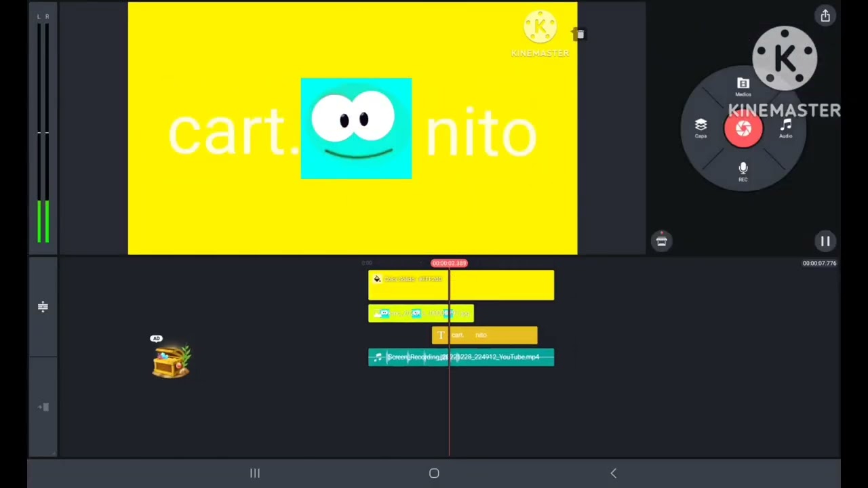868x488 pixels.
Task: Tap total duration 00:00:07.776
Action: (819, 263)
